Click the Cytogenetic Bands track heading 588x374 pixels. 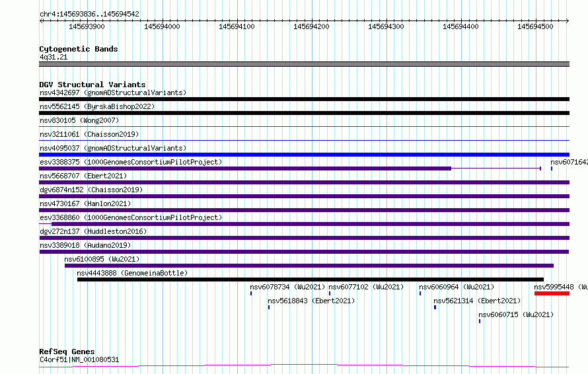(79, 49)
